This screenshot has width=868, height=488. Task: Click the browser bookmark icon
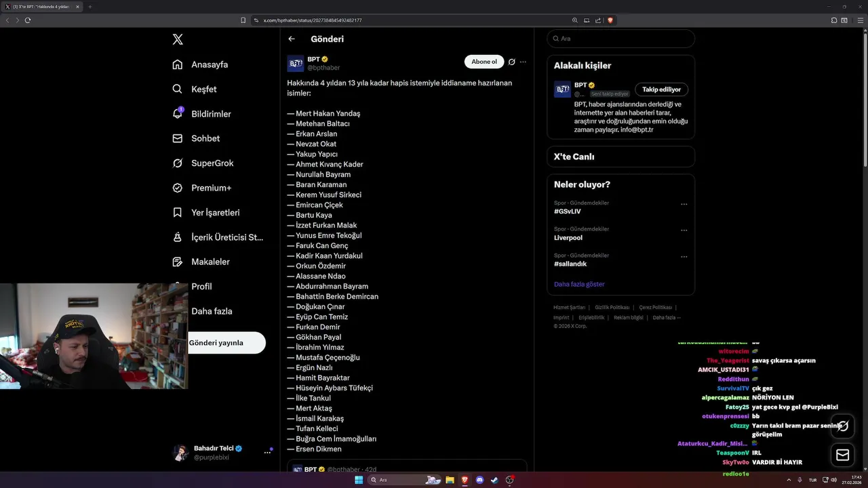(243, 20)
